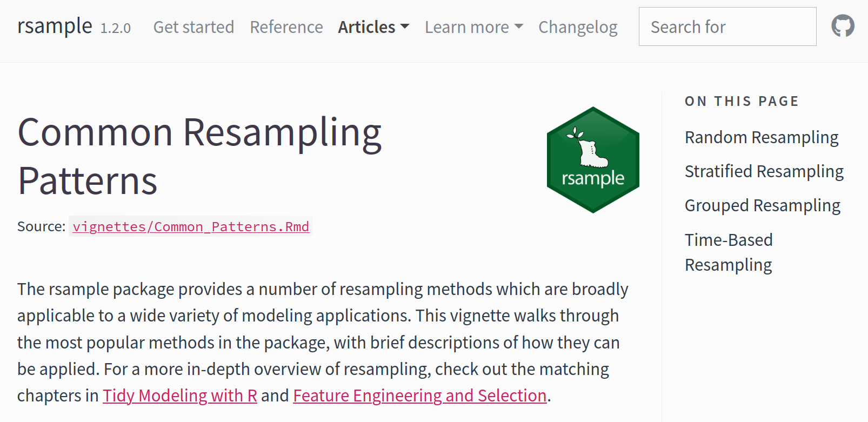Open Feature Engineering and Selection link
Image resolution: width=868 pixels, height=422 pixels.
click(419, 396)
